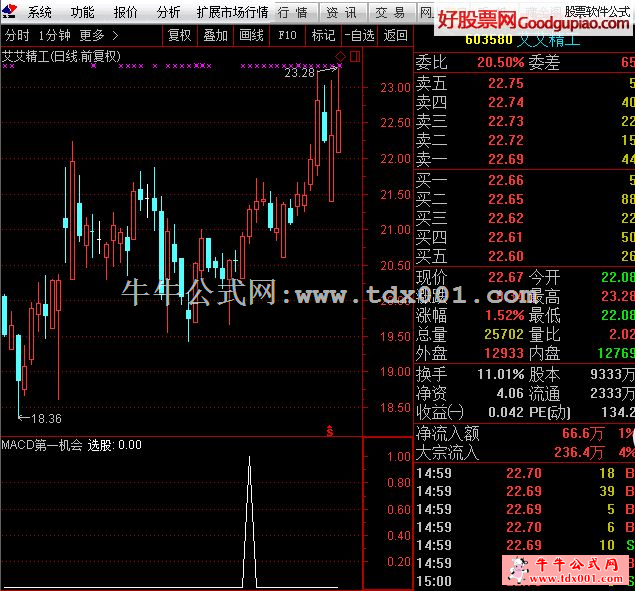Open the 扩展市场行情 menu
This screenshot has height=591, width=635.
pyautogui.click(x=232, y=13)
